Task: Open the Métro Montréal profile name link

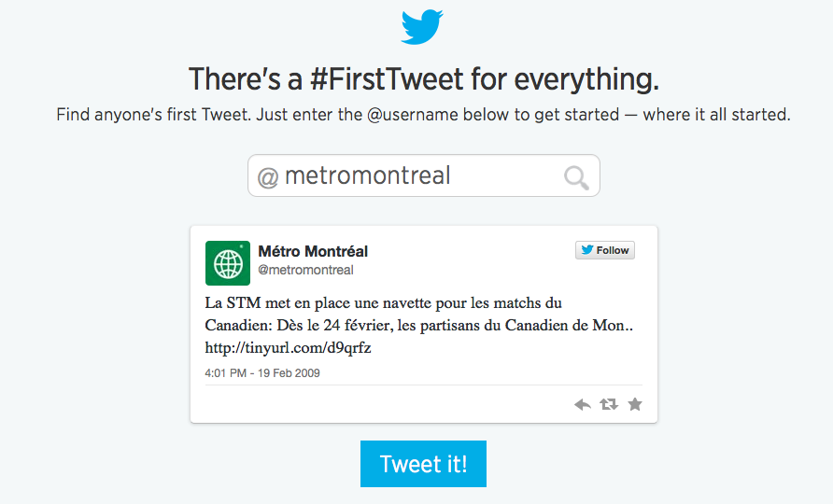Action: click(x=313, y=251)
